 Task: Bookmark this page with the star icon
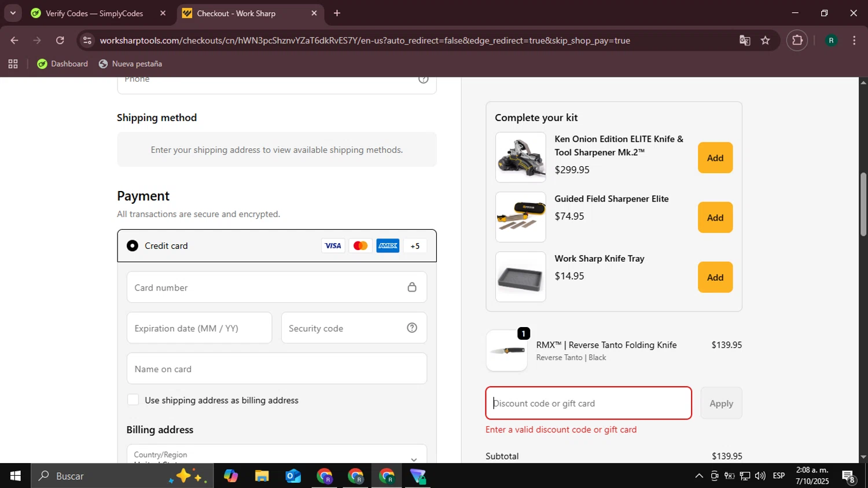point(766,41)
